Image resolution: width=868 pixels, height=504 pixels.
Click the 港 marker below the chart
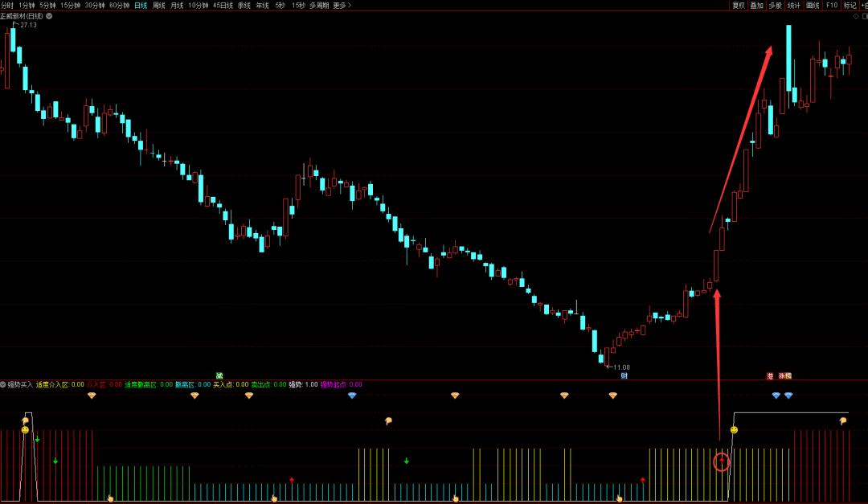769,375
